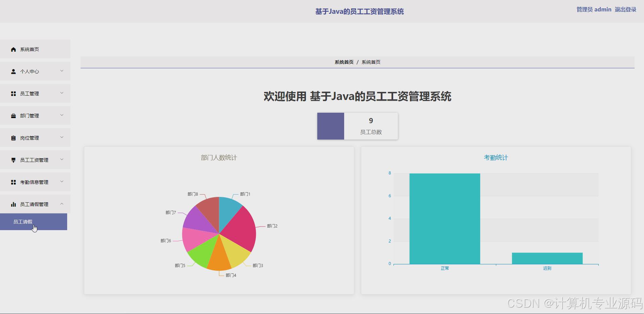The height and width of the screenshot is (314, 644).
Task: Click the 考勤统计 chart title
Action: pyautogui.click(x=496, y=158)
